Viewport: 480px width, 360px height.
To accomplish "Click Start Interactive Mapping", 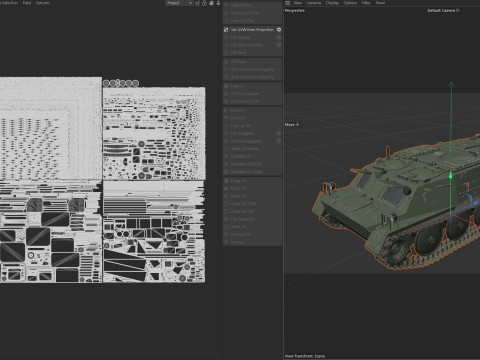I will tap(252, 70).
